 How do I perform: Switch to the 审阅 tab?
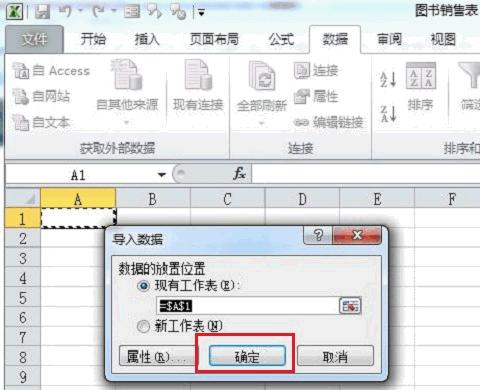coord(389,39)
